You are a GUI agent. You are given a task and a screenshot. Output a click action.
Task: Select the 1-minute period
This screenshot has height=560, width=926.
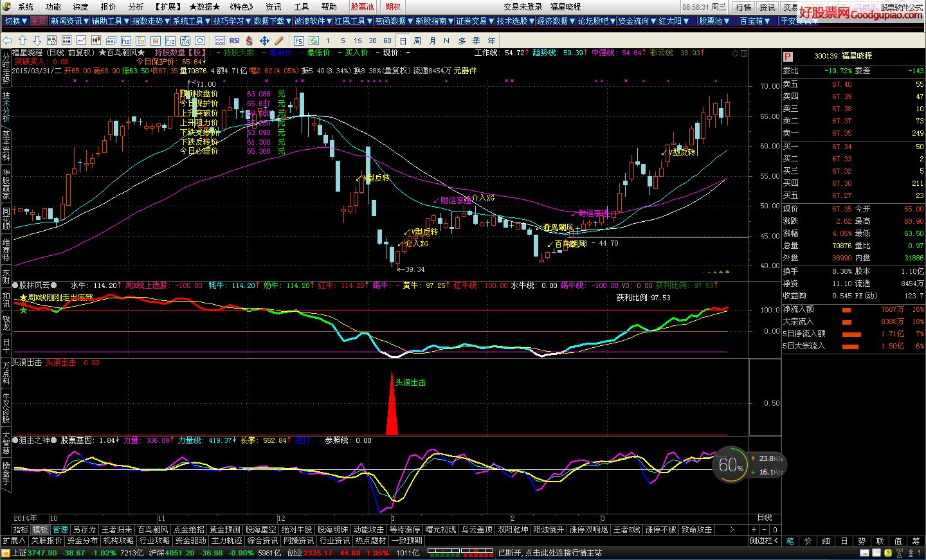point(327,41)
